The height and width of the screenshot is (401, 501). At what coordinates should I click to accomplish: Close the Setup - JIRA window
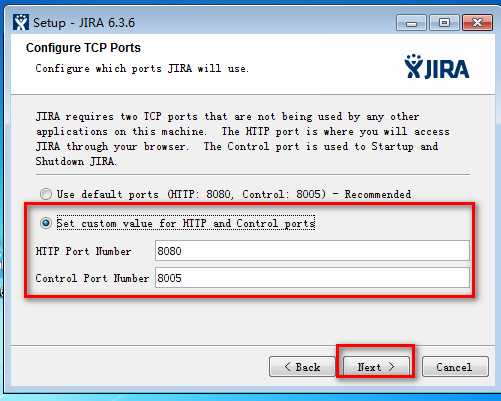tap(477, 23)
